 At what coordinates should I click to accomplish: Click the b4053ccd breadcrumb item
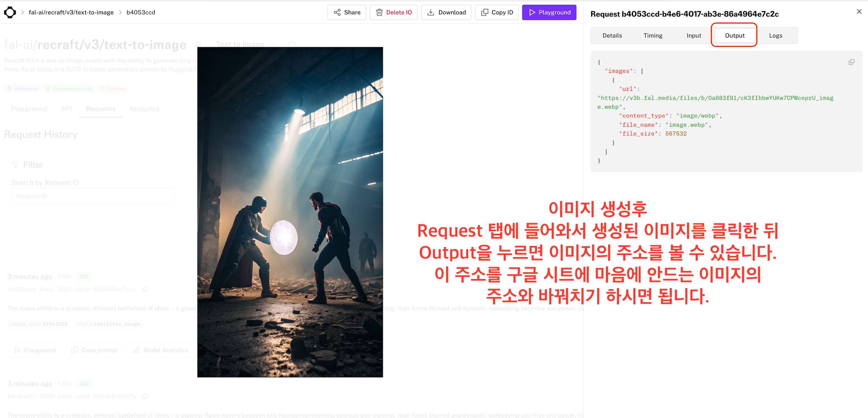tap(141, 12)
